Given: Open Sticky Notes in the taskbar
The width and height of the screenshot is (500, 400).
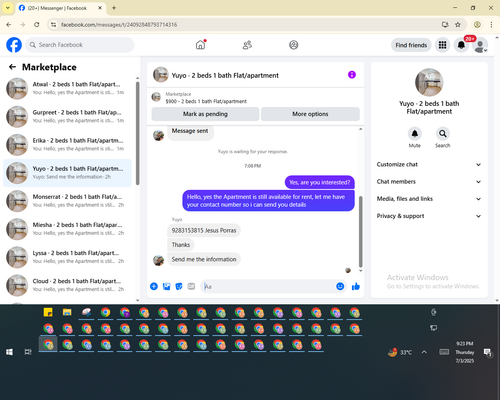Looking at the screenshot, I should point(48,312).
